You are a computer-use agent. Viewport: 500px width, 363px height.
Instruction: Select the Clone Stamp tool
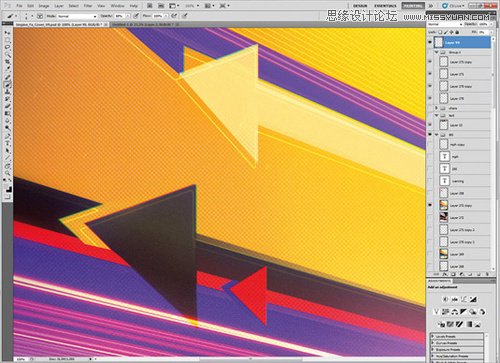coord(8,92)
